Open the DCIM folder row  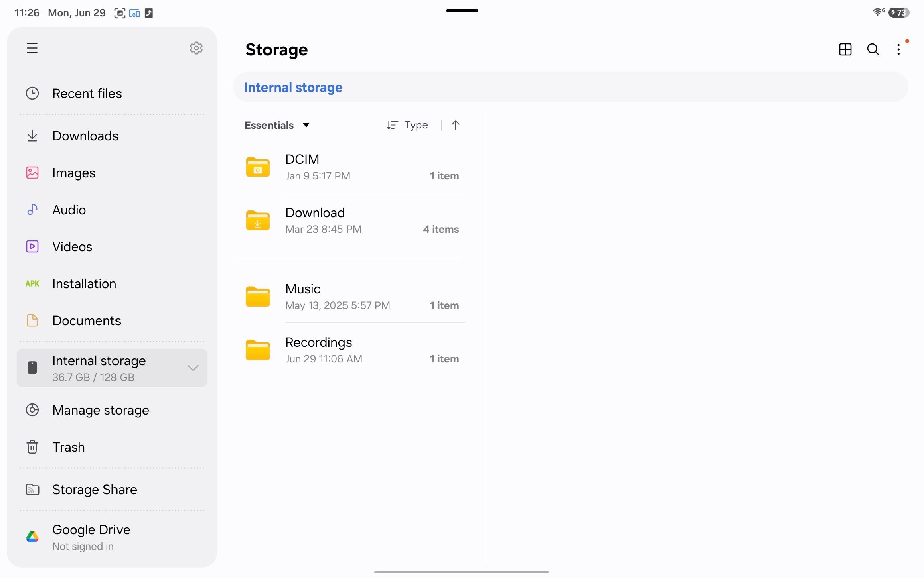[x=351, y=167]
